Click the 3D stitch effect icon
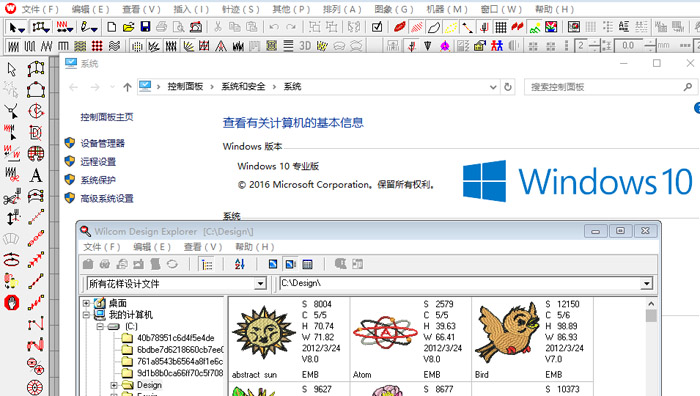 [x=305, y=46]
